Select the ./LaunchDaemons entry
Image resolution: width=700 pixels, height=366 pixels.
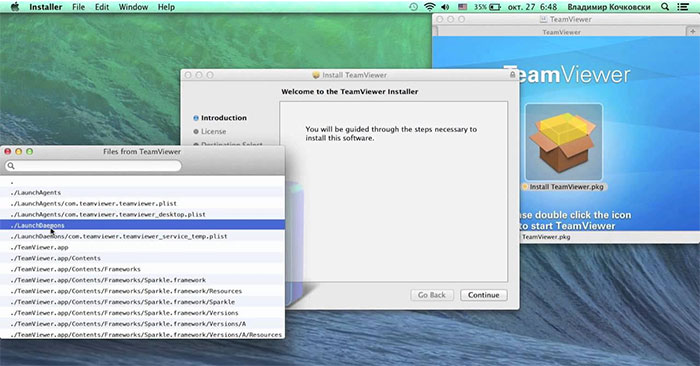coord(142,225)
